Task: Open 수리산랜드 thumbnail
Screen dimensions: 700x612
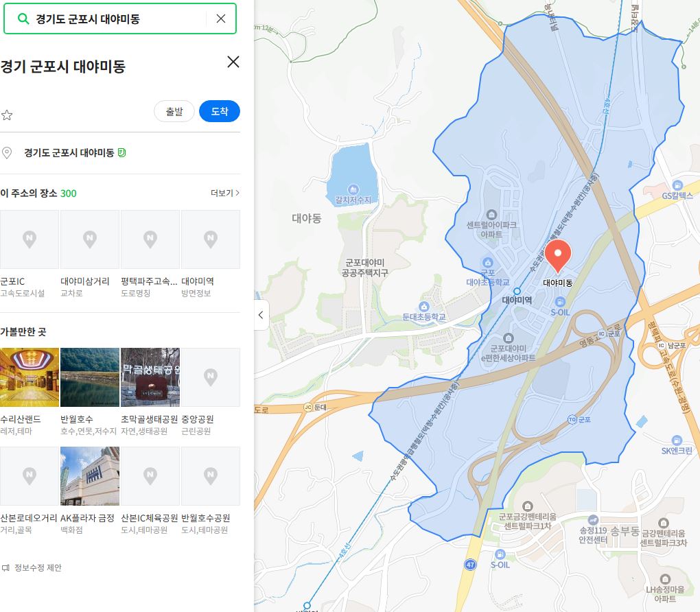Action: click(30, 377)
